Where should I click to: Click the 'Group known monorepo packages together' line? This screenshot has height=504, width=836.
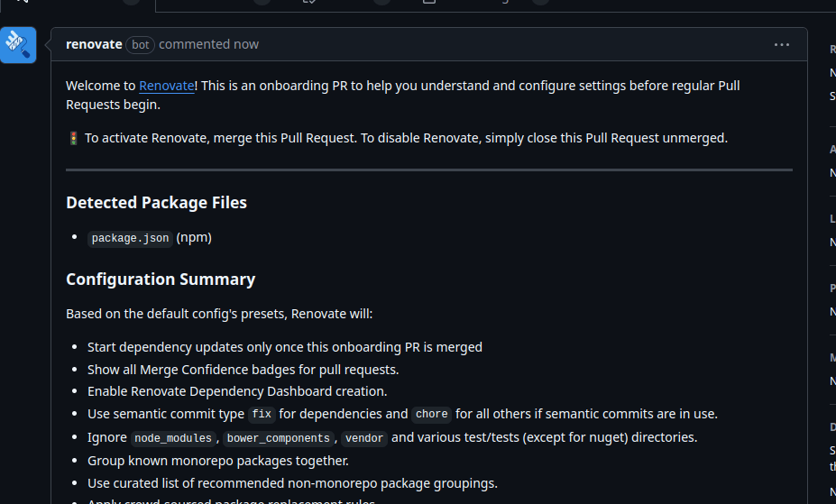[x=216, y=461]
